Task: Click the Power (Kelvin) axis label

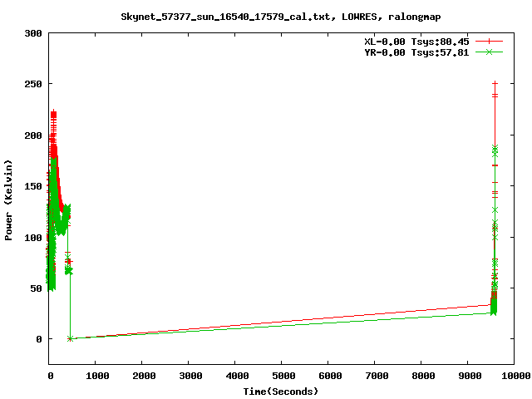Action: (8, 200)
